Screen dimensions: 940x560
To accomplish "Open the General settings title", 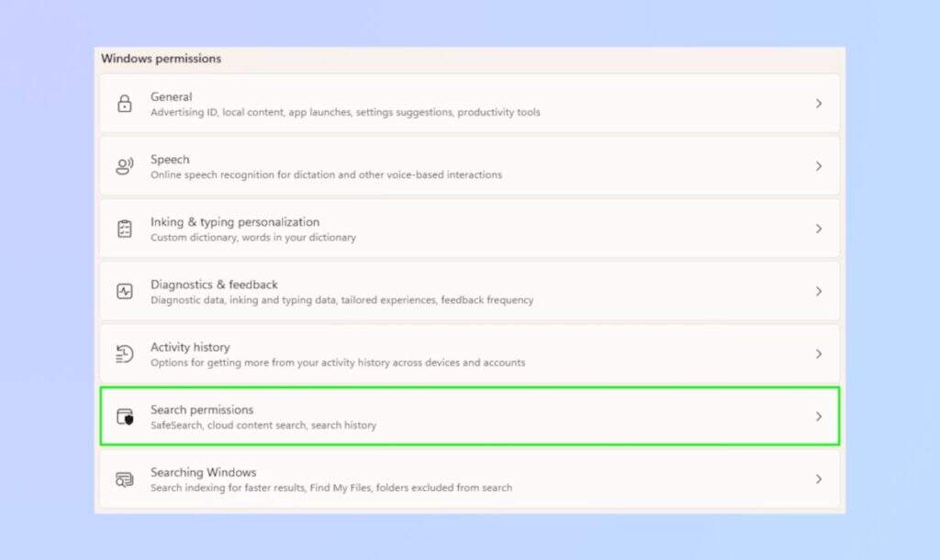I will [172, 96].
